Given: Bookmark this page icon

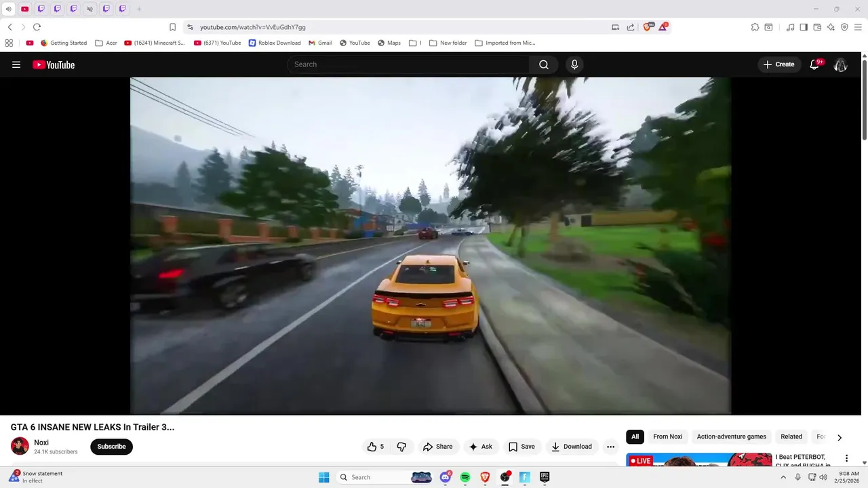Looking at the screenshot, I should [x=172, y=27].
